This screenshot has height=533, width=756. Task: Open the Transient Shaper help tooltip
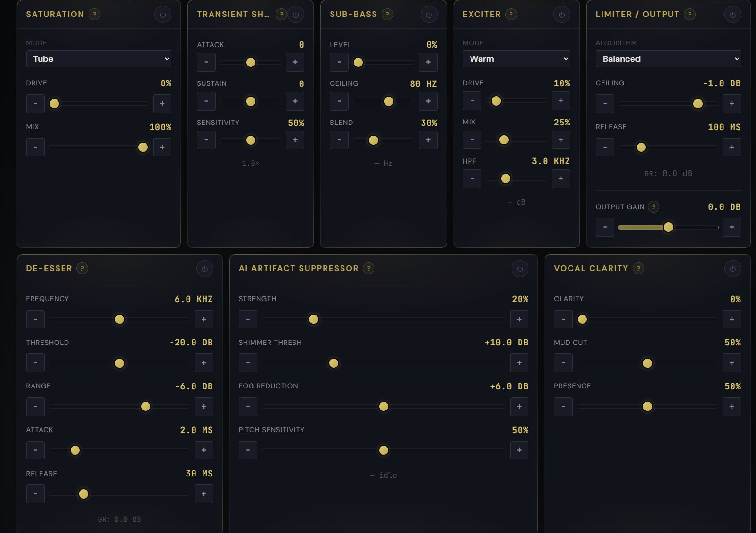[x=281, y=14]
